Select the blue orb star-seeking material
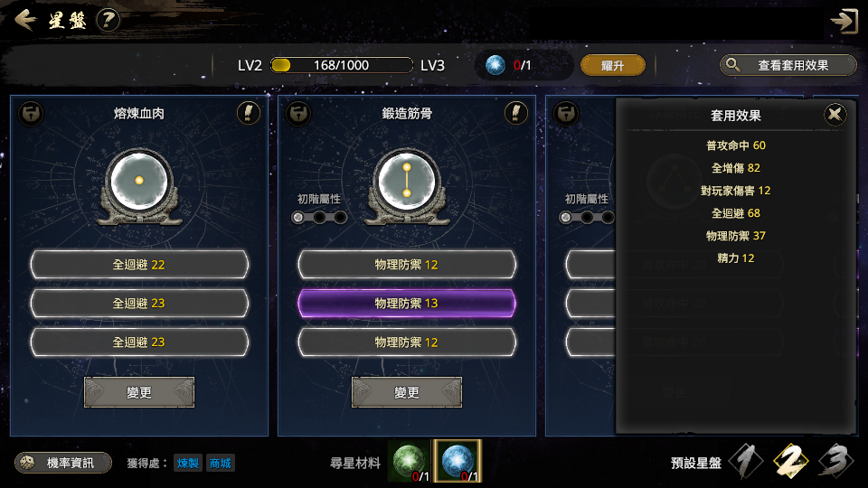The image size is (868, 488). pyautogui.click(x=458, y=462)
